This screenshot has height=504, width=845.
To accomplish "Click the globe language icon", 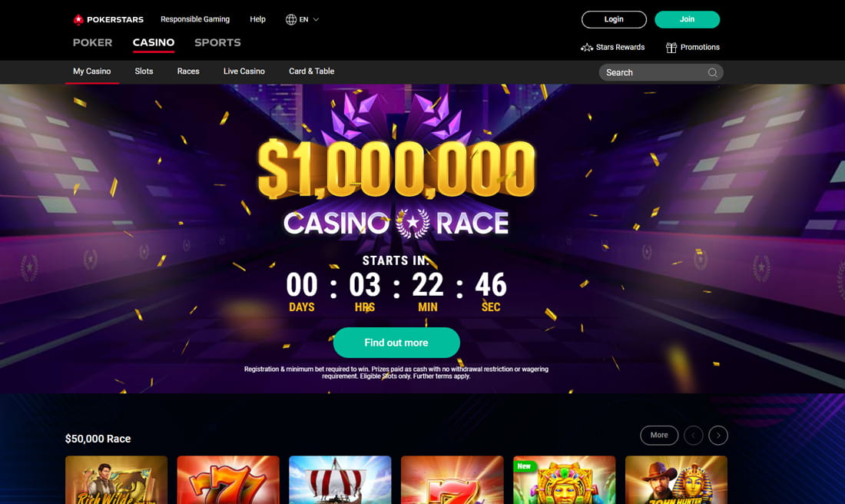I will (x=291, y=19).
